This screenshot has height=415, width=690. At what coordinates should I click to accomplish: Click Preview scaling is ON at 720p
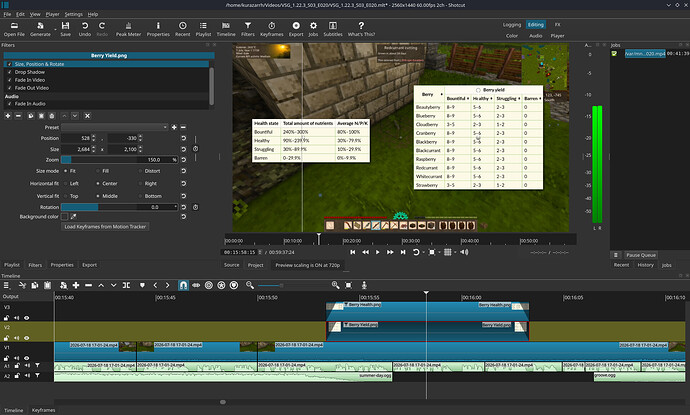308,265
